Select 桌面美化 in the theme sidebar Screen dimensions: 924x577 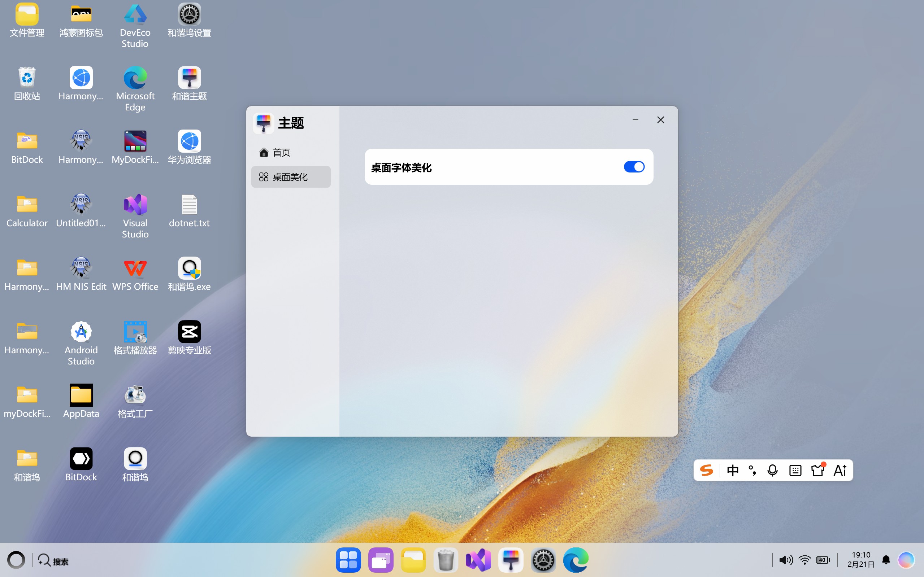[291, 177]
